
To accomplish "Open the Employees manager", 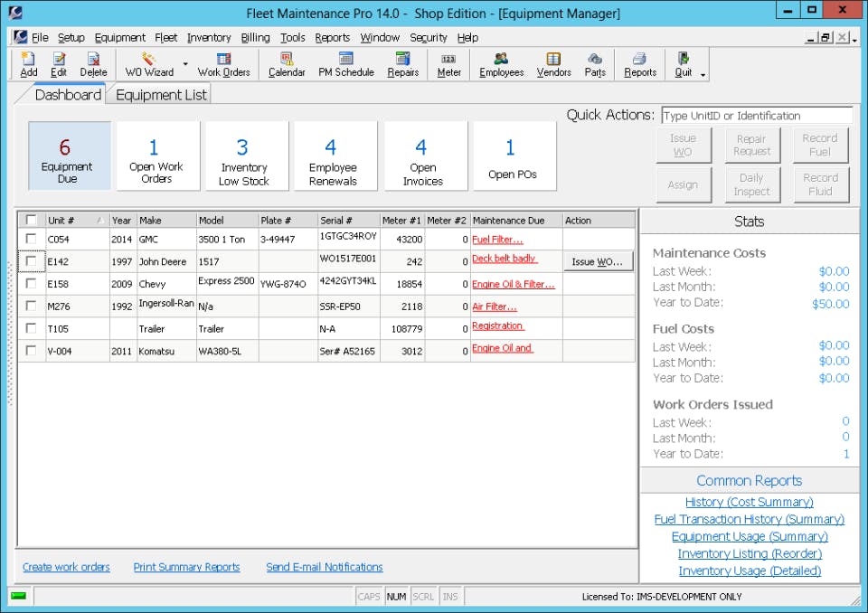I will coord(500,63).
